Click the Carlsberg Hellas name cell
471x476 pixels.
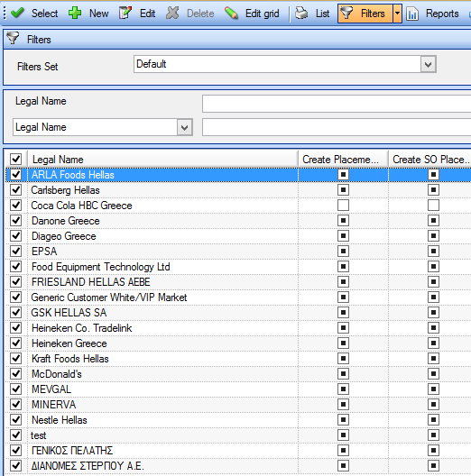162,189
